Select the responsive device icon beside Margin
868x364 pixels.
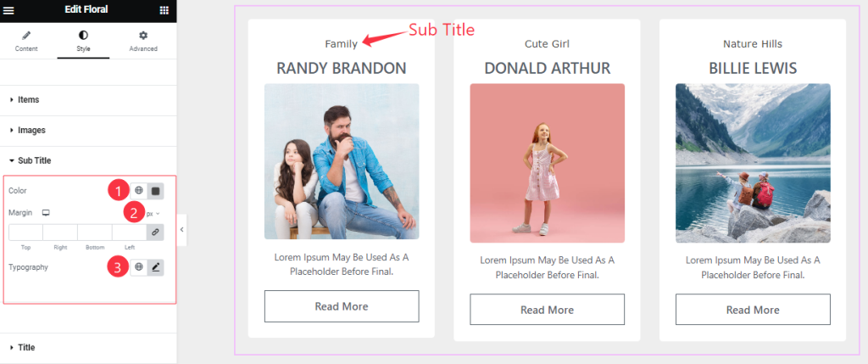[46, 213]
